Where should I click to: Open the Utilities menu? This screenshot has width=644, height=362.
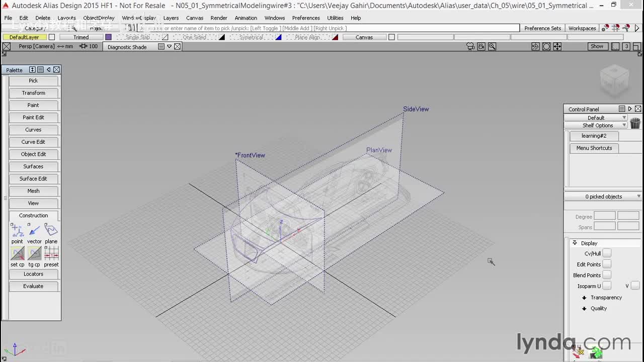(335, 18)
